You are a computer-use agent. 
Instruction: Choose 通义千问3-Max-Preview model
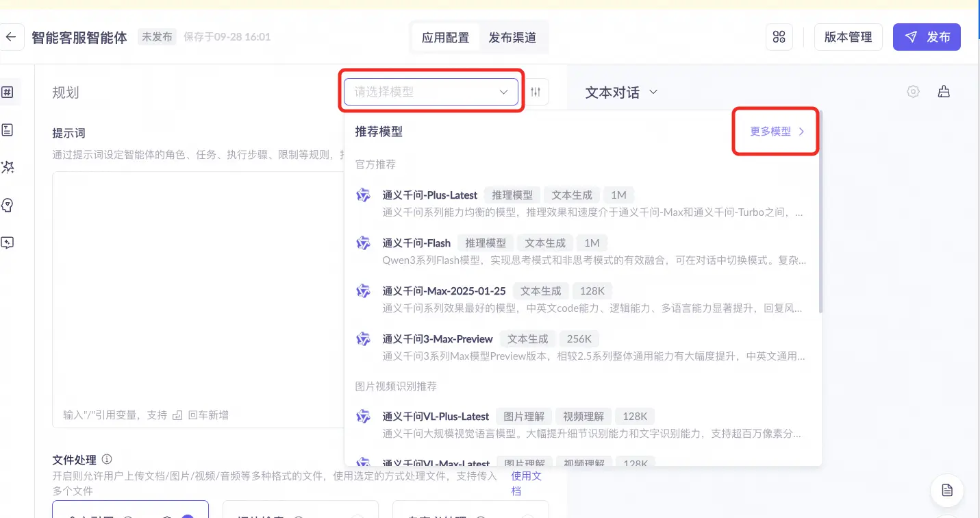[x=581, y=347]
